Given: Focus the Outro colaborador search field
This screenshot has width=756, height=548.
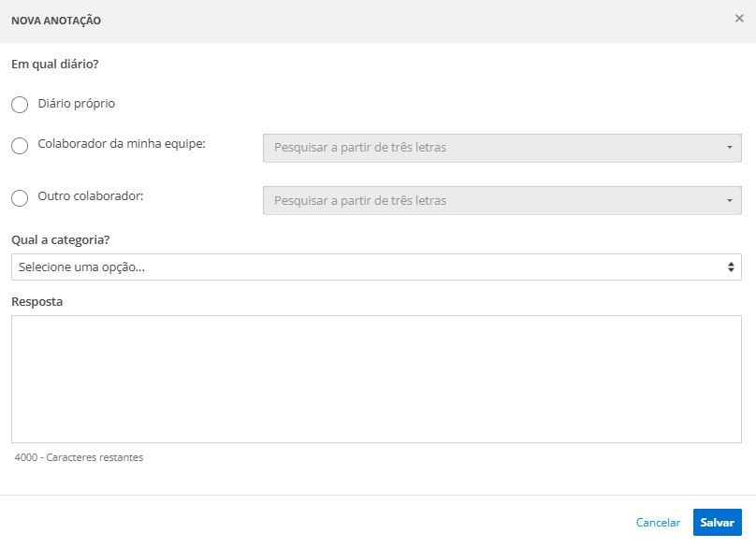Looking at the screenshot, I should click(491, 200).
